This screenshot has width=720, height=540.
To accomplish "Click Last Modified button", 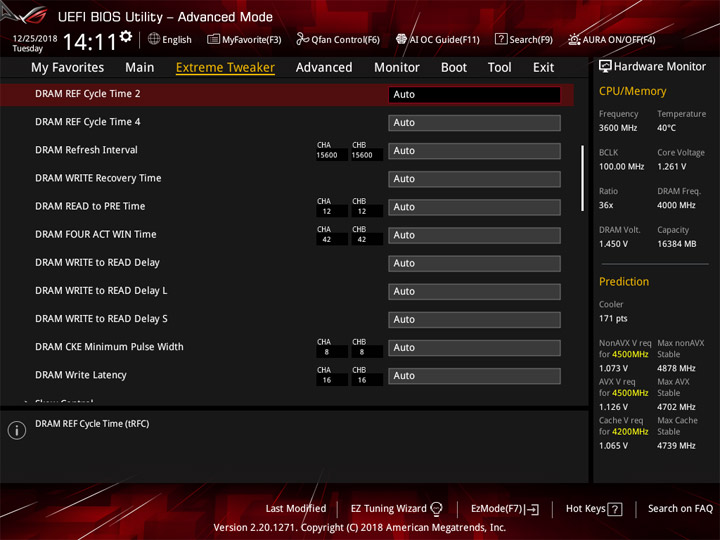I will click(296, 509).
